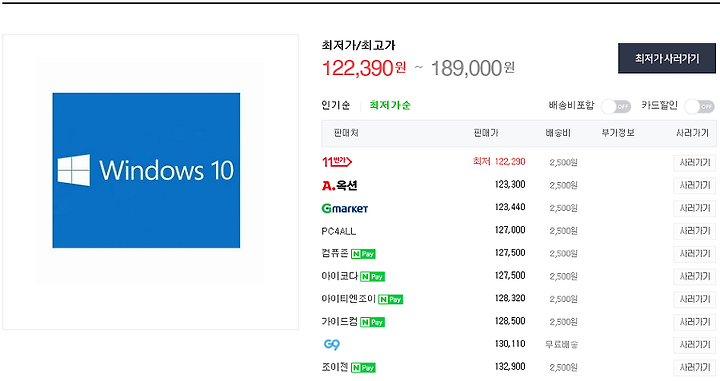This screenshot has height=381, width=720.
Task: Click N Pay badge next to 컴퓨존
Action: pos(363,254)
